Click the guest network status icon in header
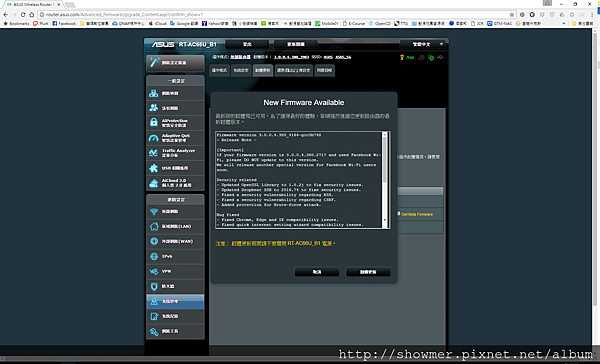600x364 pixels. [x=421, y=57]
